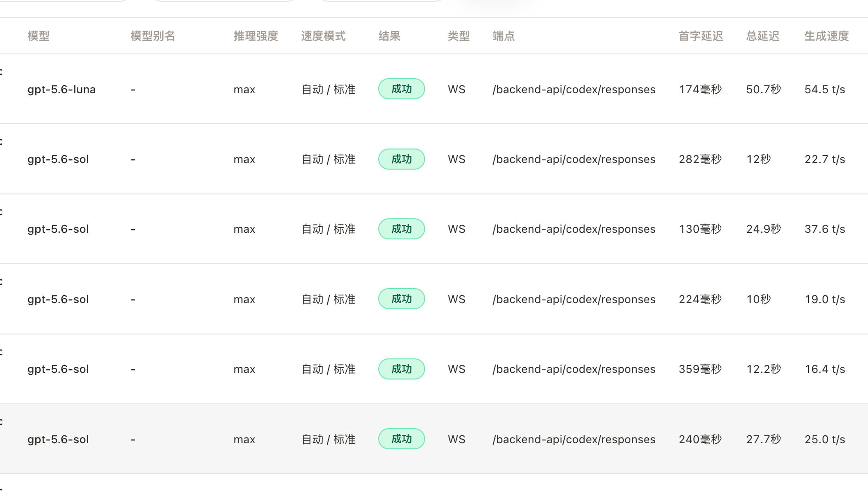This screenshot has width=868, height=491.
Task: Click the 总延迟 column header
Action: [x=763, y=36]
